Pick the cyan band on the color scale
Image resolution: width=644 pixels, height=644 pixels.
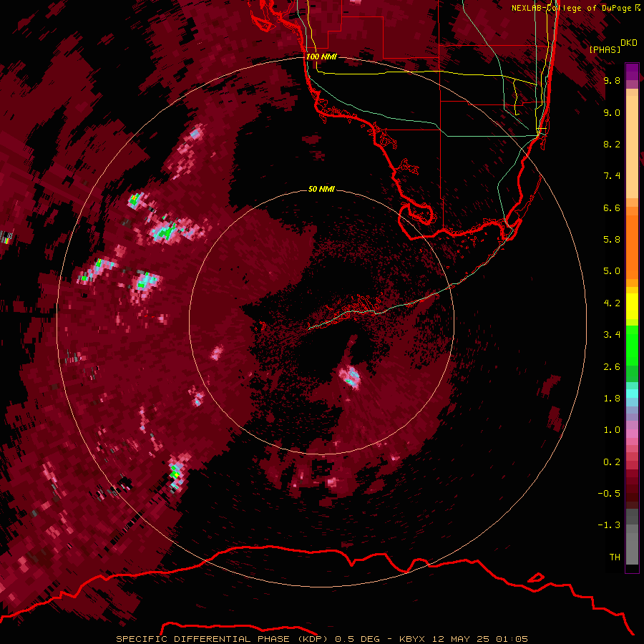click(x=632, y=393)
